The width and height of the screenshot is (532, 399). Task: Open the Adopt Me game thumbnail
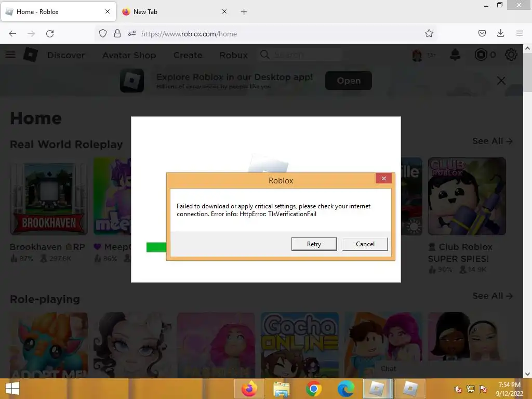pyautogui.click(x=49, y=345)
